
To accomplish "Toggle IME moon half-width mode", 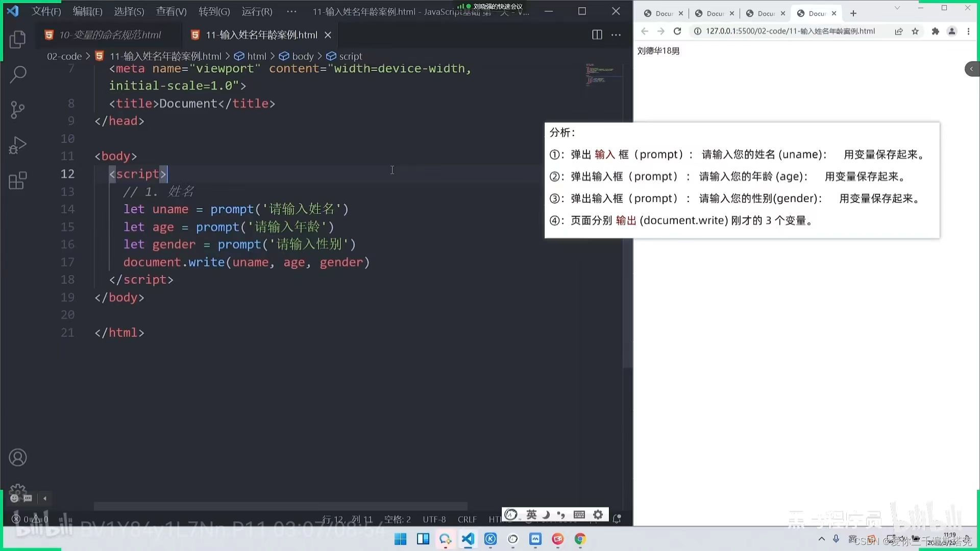I will pos(546,514).
